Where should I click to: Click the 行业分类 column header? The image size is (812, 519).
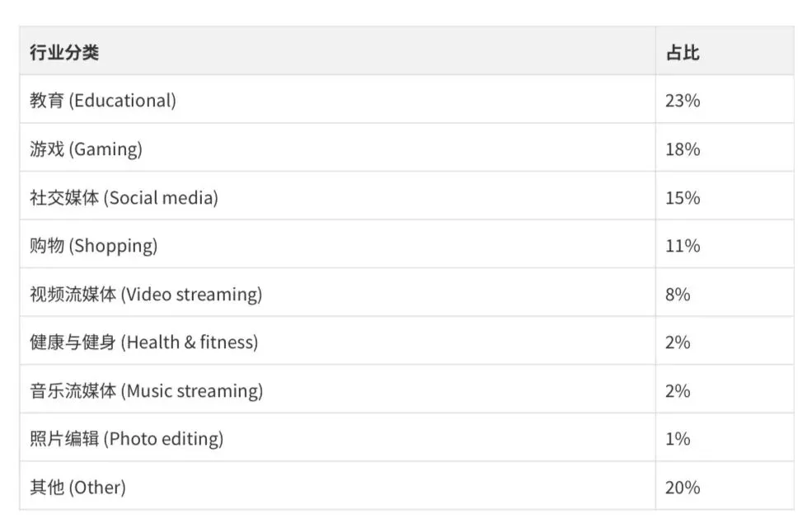pos(64,53)
